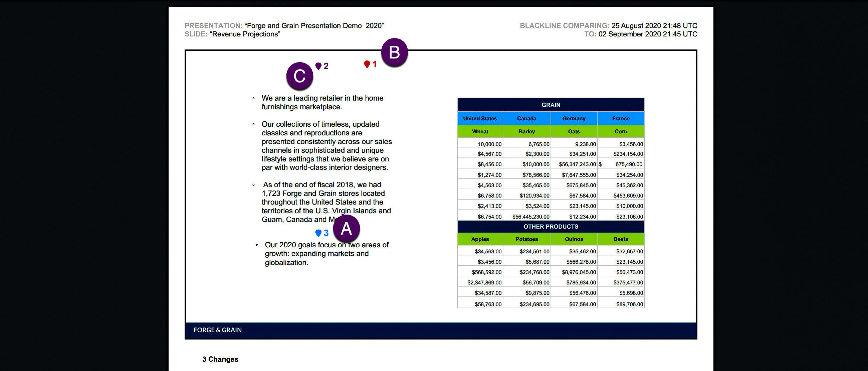
Task: Click the 3 Changes summary link
Action: pos(220,359)
